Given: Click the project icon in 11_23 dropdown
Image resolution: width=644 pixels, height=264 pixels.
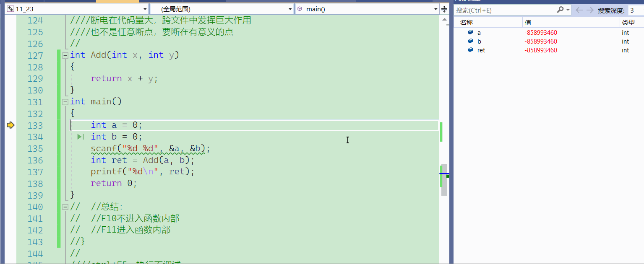Looking at the screenshot, I should (x=10, y=9).
